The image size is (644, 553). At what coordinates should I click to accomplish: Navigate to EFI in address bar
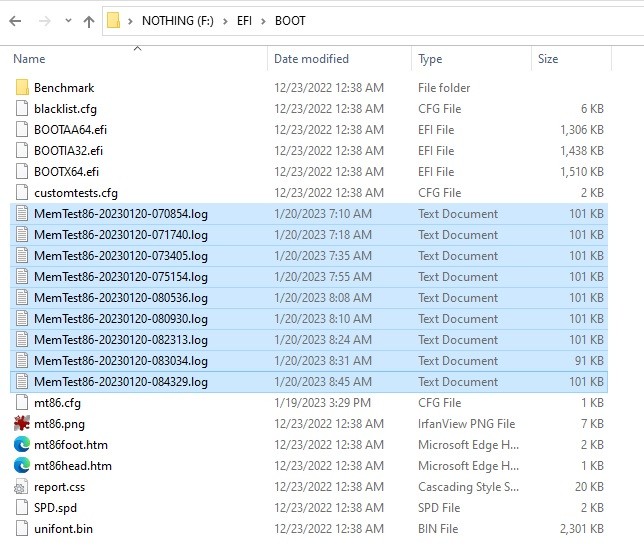[244, 21]
